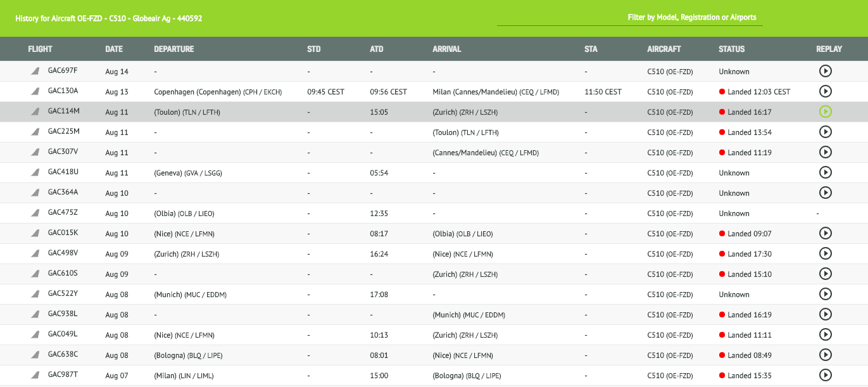Click the REPLAY column header
Screen dimensions: 868x387
coord(829,49)
